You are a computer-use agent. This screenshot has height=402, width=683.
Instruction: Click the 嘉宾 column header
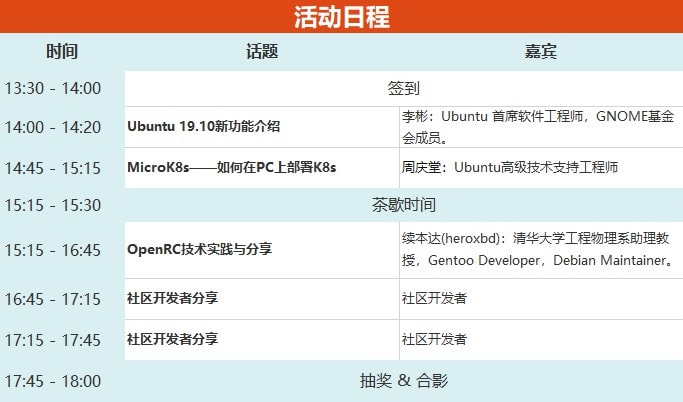(x=541, y=51)
